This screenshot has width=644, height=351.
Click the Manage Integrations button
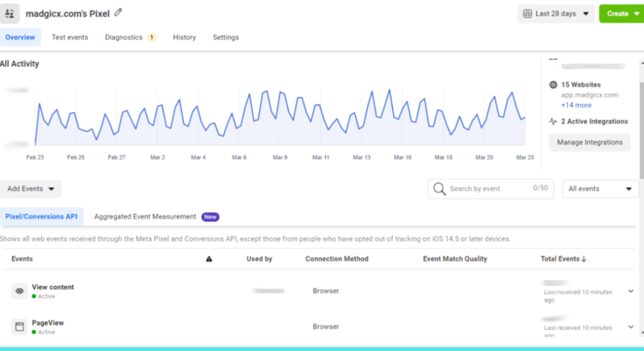590,142
